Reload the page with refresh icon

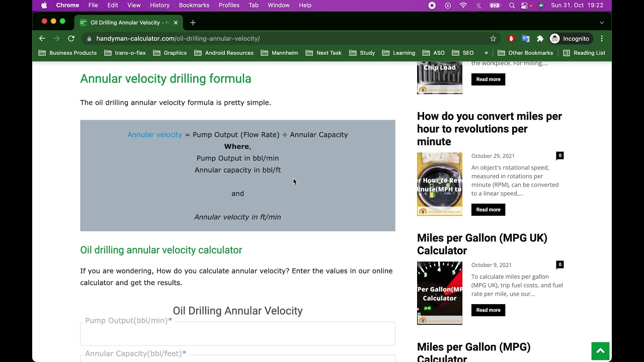[x=71, y=39]
